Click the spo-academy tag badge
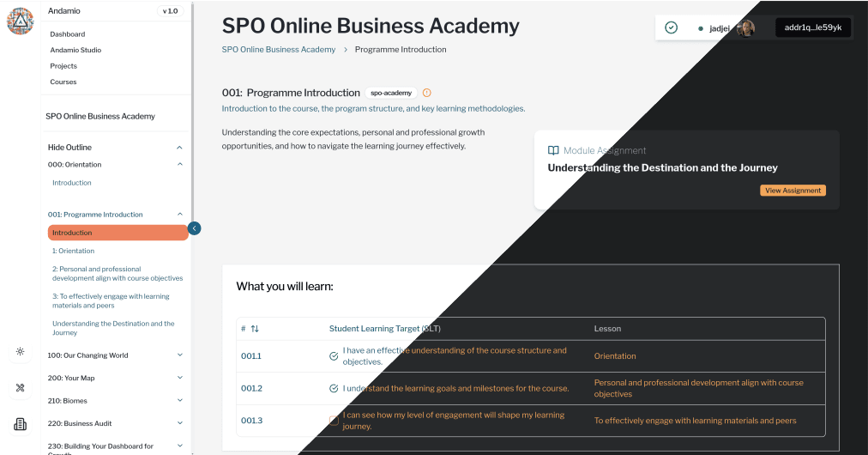The width and height of the screenshot is (868, 455). coord(391,93)
